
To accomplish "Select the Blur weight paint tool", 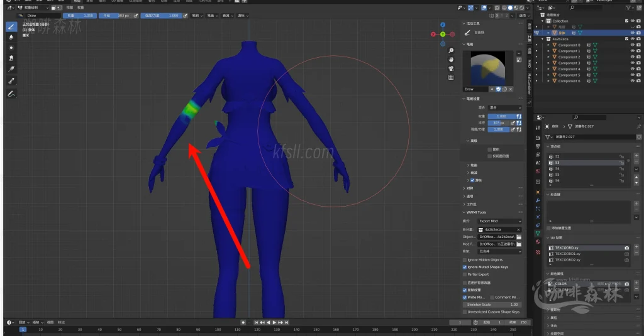I will point(11,37).
